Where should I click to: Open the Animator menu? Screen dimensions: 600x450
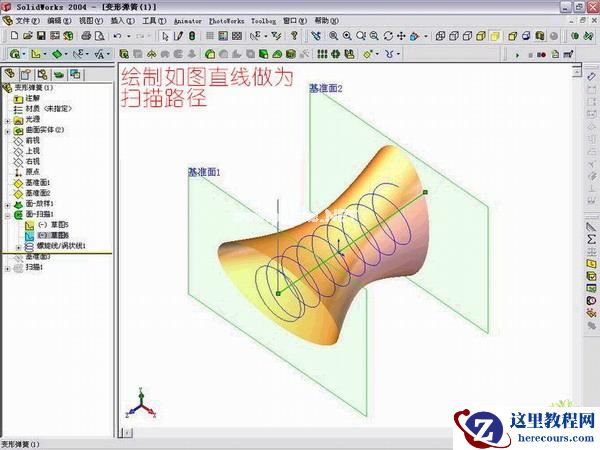[x=188, y=21]
